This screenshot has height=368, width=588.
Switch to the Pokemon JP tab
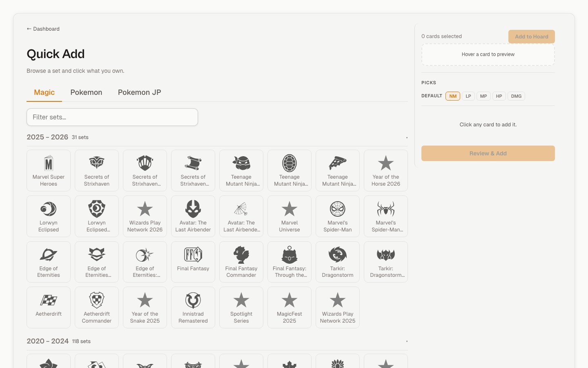[139, 92]
